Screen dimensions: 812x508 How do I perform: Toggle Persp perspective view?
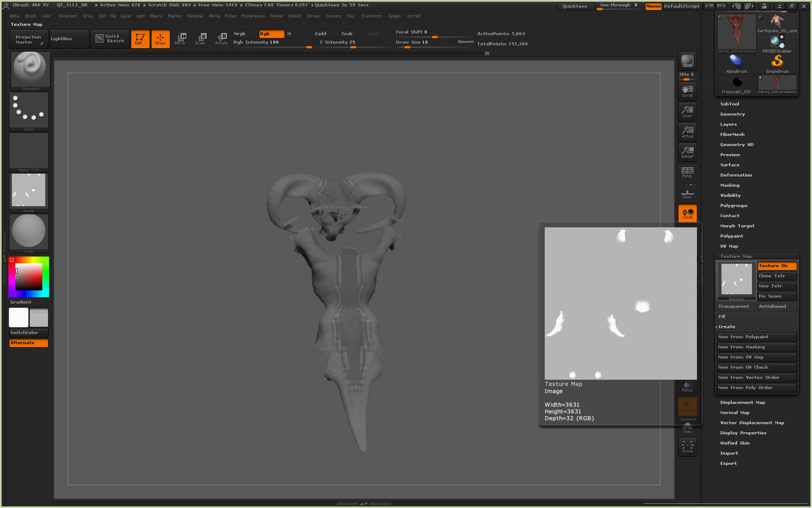[687, 172]
